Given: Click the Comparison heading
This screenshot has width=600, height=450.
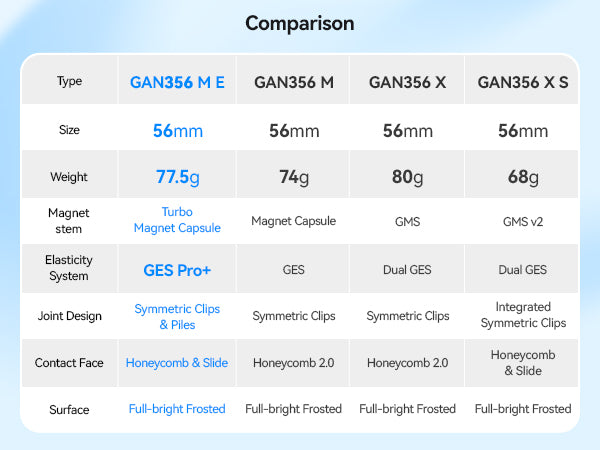Looking at the screenshot, I should point(299,23).
